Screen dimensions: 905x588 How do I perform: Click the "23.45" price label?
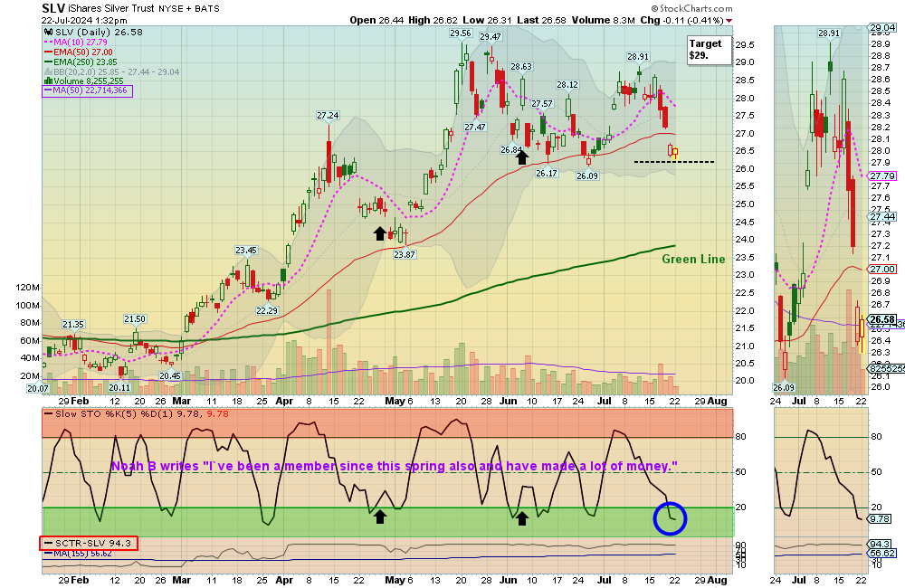tap(246, 251)
